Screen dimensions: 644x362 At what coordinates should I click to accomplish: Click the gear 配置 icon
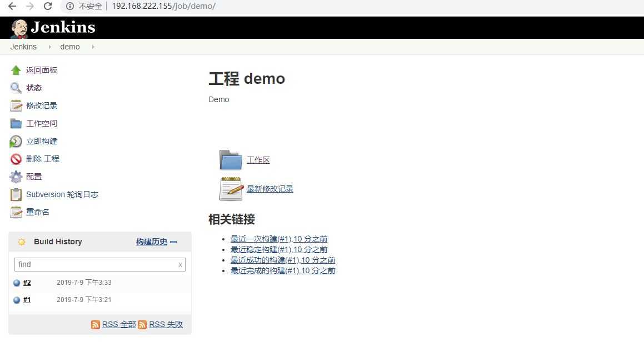pos(16,177)
